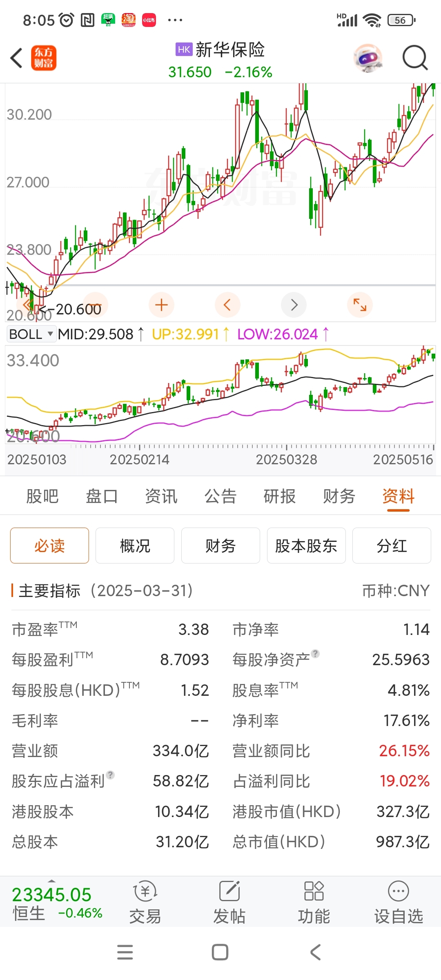Tap the 市盈率 value 3.38

click(194, 629)
